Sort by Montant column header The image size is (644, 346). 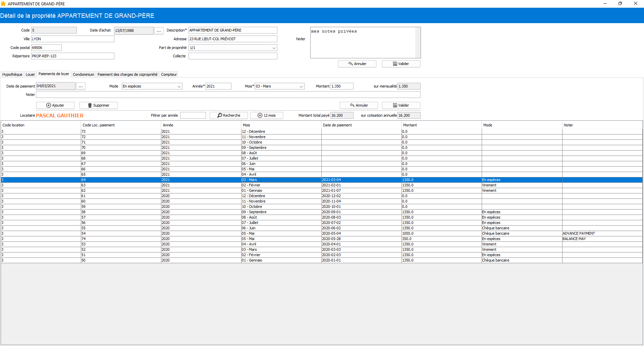click(441, 125)
